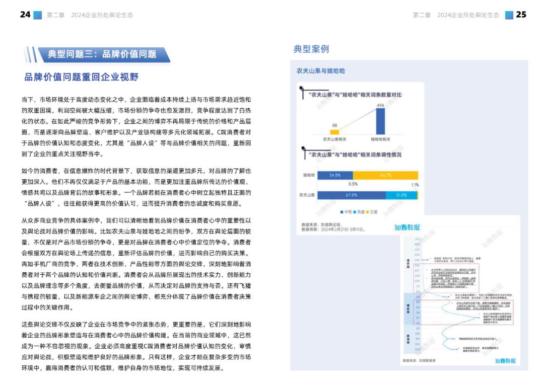Image resolution: width=544 pixels, height=392 pixels.
Task: Click the 64.7% yellow segment of 娃哈哈 bar
Action: [x=385, y=176]
